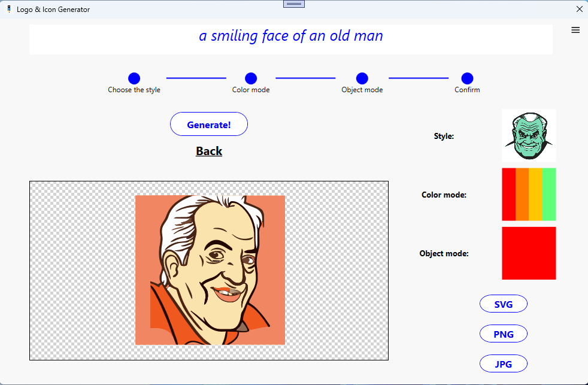Click the snap-layout handle at the window's top
588x385 pixels.
(293, 4)
